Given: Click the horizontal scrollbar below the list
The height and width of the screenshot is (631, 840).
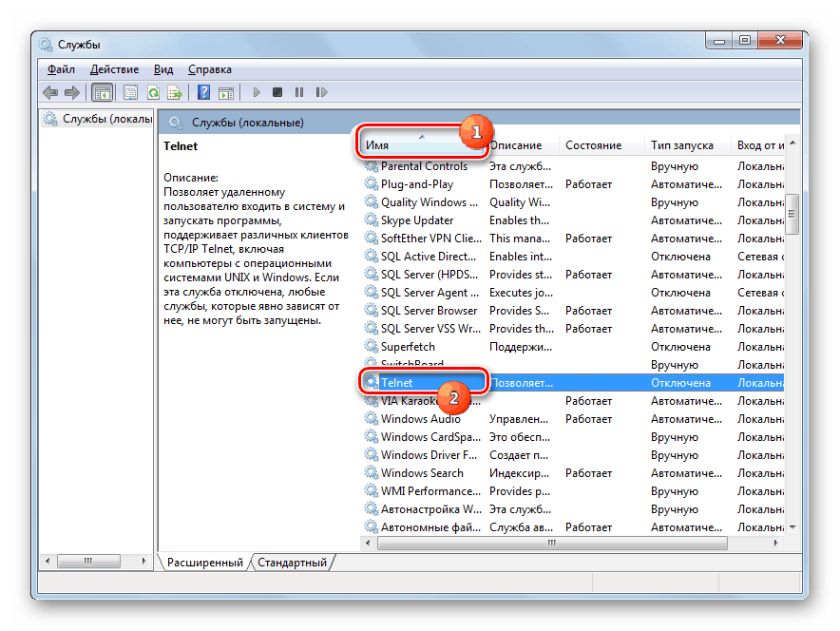Looking at the screenshot, I should point(551,544).
